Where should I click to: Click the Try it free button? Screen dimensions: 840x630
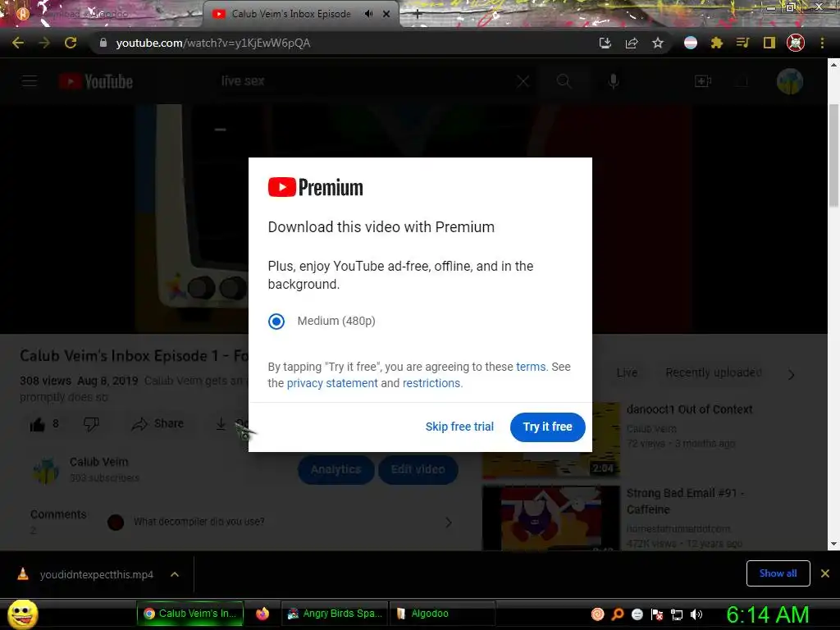(x=547, y=427)
